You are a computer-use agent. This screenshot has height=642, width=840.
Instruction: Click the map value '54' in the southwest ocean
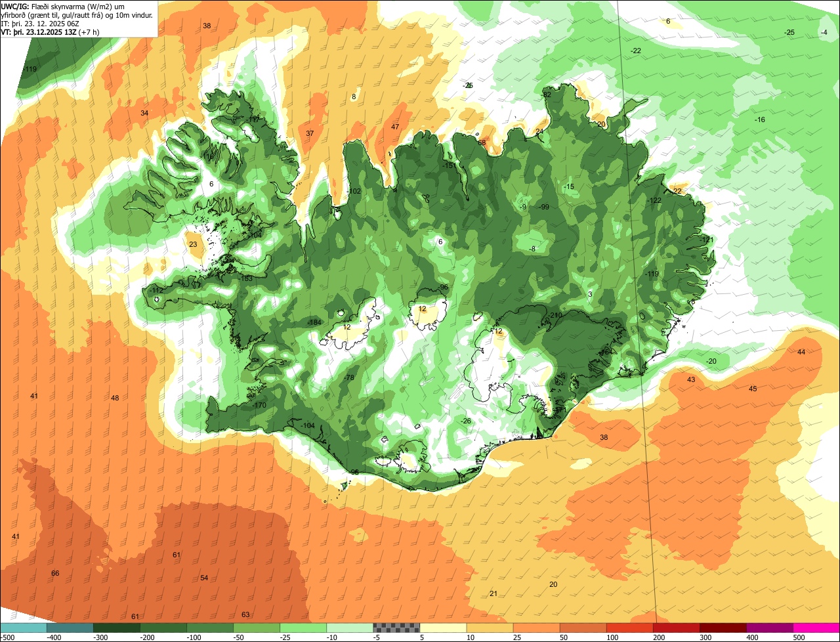[204, 578]
